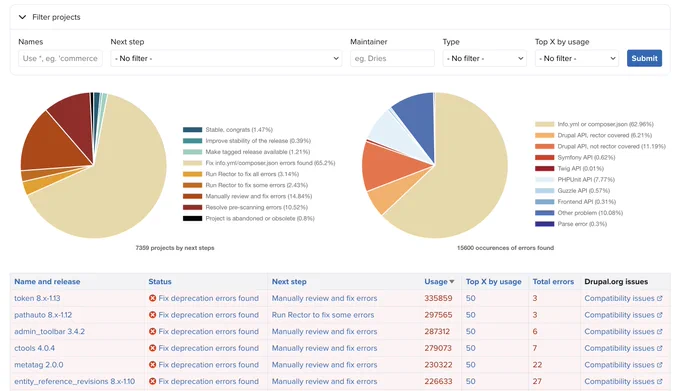Click the Twig API legend swatch
The height and width of the screenshot is (391, 680).
click(545, 169)
